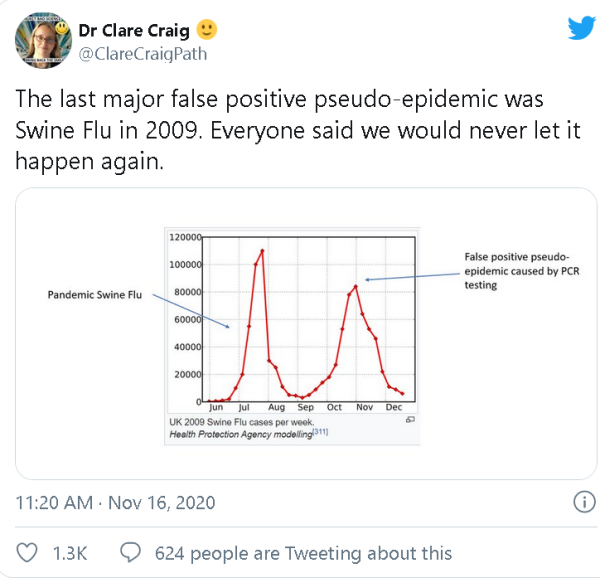The height and width of the screenshot is (578, 600).
Task: Open the 11:20 AM Nov 16, 2020 timestamp
Action: point(115,502)
